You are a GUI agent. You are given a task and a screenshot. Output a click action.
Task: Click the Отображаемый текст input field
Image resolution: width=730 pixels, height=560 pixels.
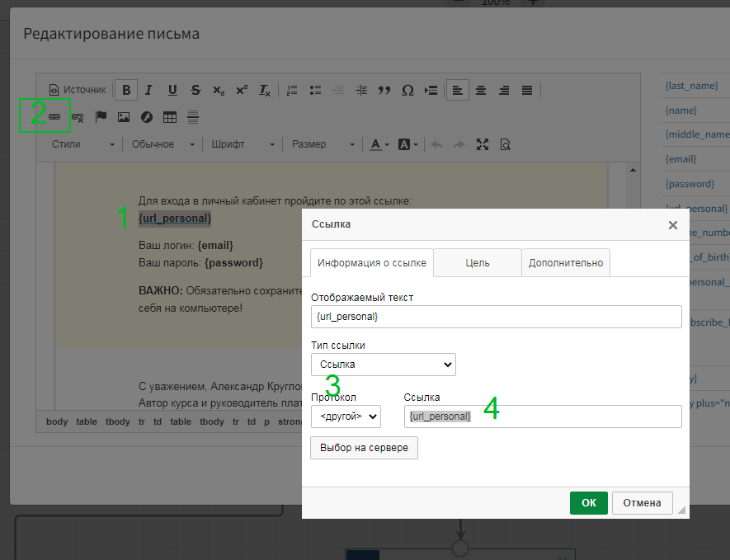(x=496, y=317)
